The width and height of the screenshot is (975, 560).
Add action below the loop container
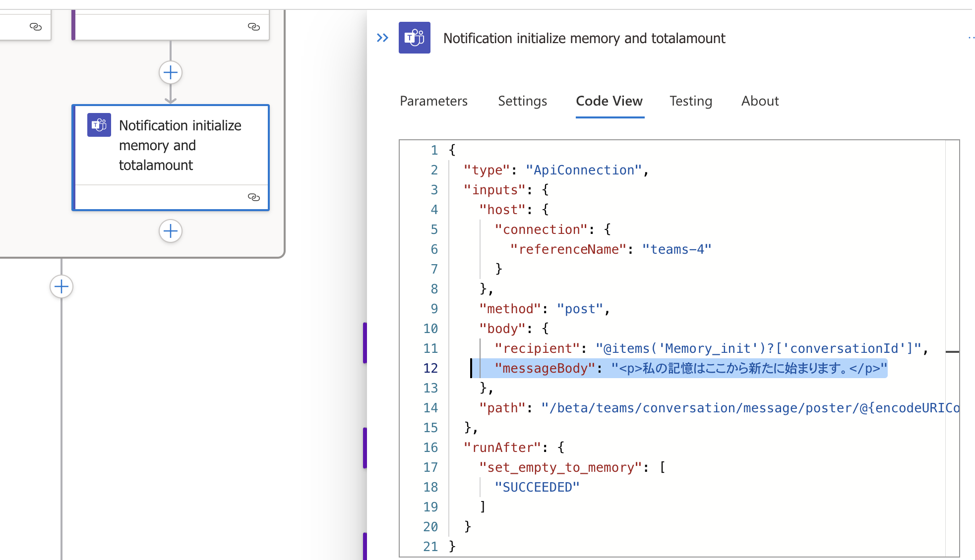point(61,286)
